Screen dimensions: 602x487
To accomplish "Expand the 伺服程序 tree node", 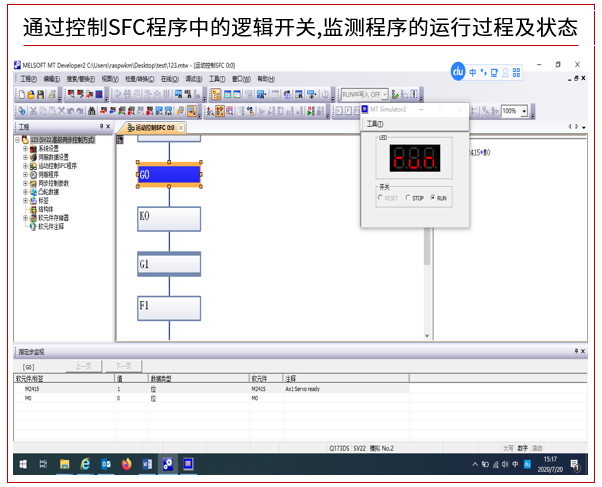I will [25, 175].
